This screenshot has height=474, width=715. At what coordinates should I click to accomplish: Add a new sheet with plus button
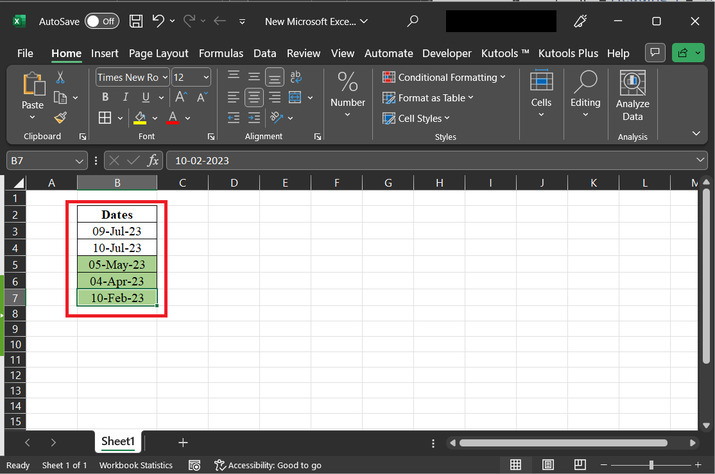click(183, 441)
